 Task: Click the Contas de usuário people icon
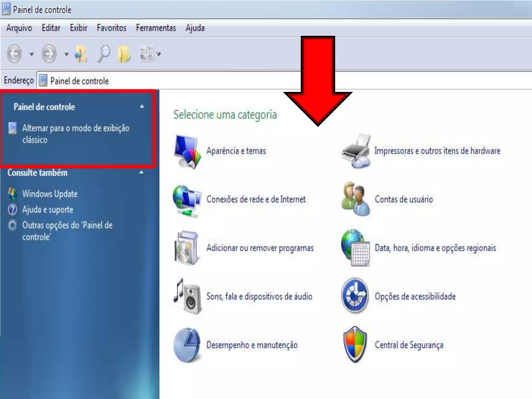(x=355, y=199)
